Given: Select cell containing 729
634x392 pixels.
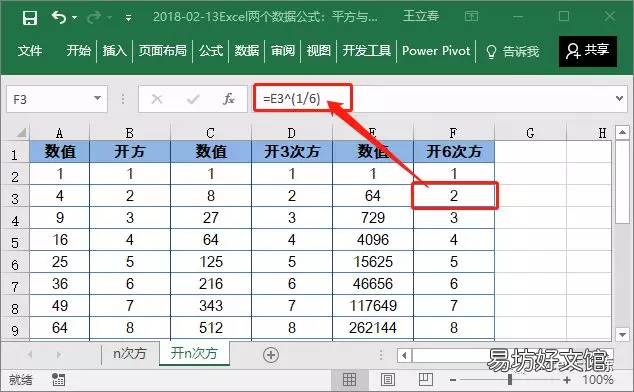Looking at the screenshot, I should point(373,218).
